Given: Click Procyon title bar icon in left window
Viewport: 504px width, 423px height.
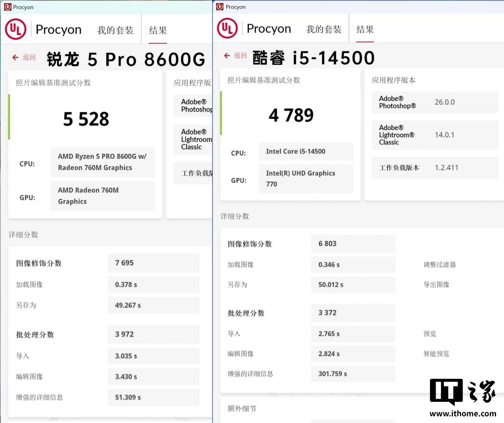Looking at the screenshot, I should [8, 7].
